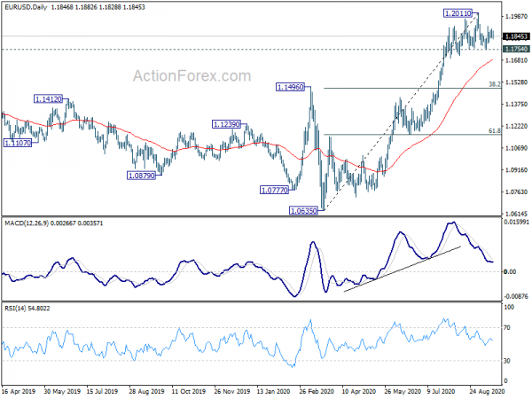The width and height of the screenshot is (532, 399).
Task: Click the 26 Feb 2020 date label
Action: tap(317, 392)
